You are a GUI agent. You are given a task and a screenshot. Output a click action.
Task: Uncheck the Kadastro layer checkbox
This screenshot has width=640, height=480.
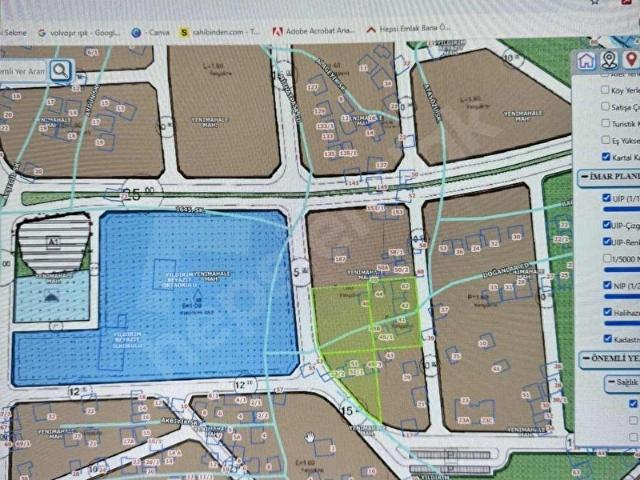[608, 338]
